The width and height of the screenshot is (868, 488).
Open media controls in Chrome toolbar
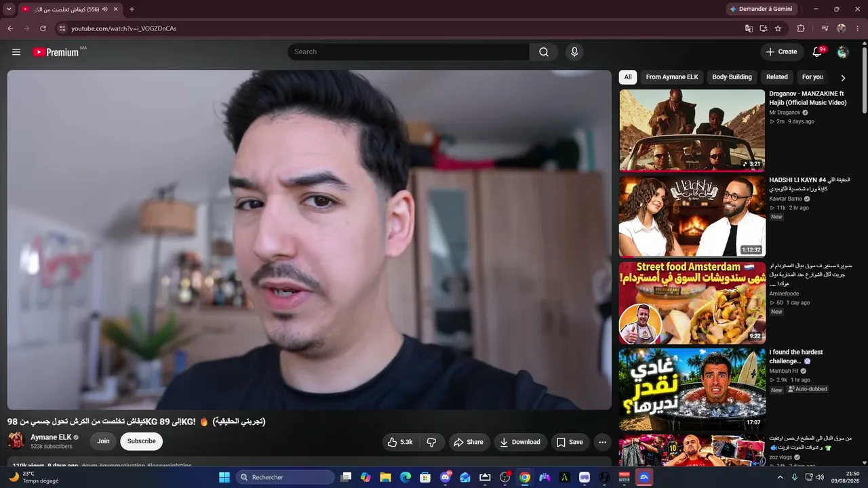(825, 28)
